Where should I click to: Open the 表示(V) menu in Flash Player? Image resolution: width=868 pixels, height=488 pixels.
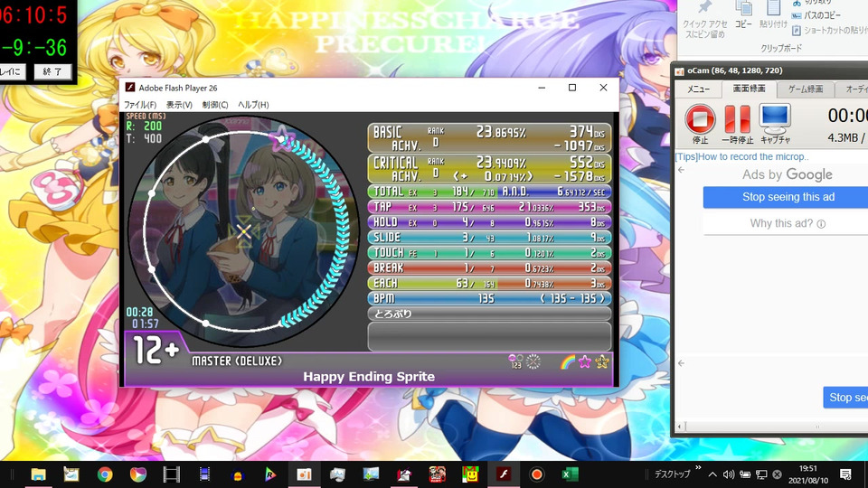179,105
